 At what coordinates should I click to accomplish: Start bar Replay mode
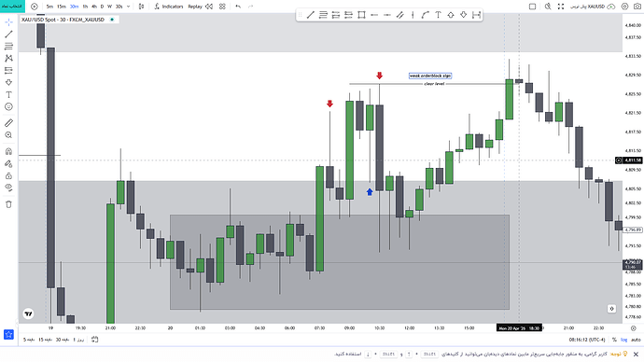[x=200, y=7]
